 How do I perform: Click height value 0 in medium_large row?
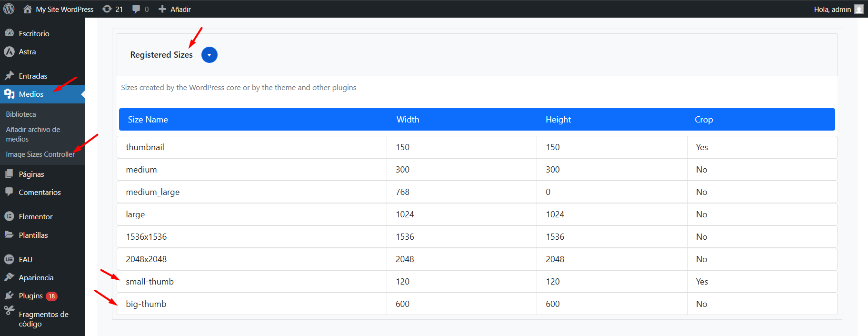[x=548, y=192]
